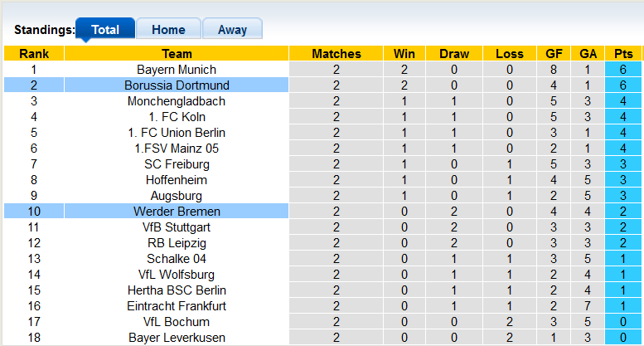
Task: Switch to the Total standings tab
Action: point(105,30)
